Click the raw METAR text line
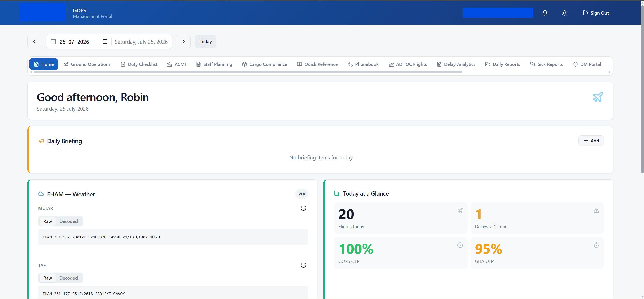Screen dimensions: 644x299 (x=102, y=237)
